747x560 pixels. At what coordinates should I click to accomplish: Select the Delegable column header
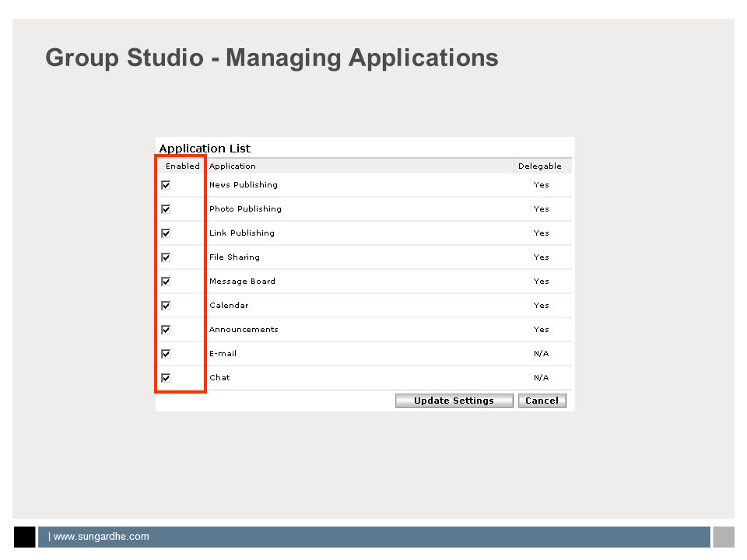(x=540, y=166)
